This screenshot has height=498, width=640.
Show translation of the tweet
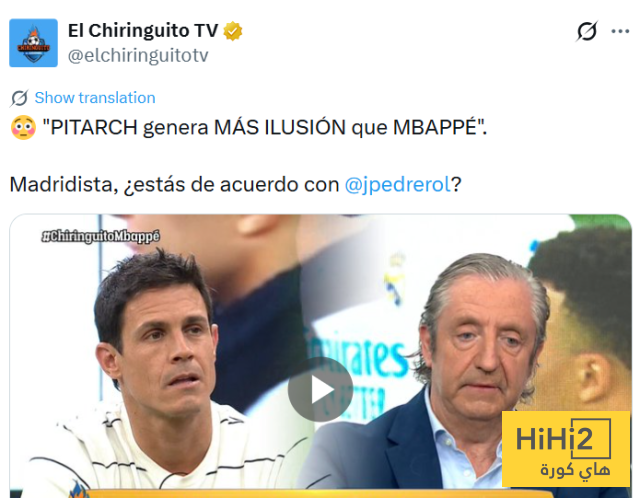95,98
